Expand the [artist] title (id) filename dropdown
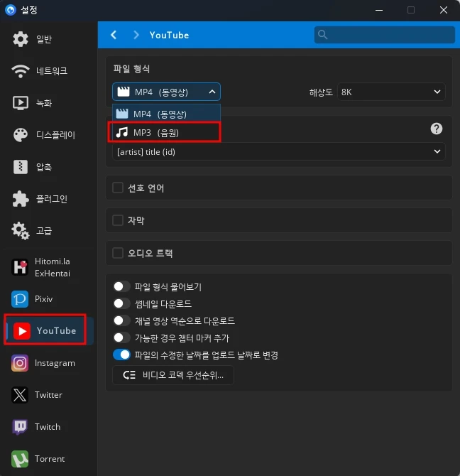Image resolution: width=460 pixels, height=476 pixels. 278,151
